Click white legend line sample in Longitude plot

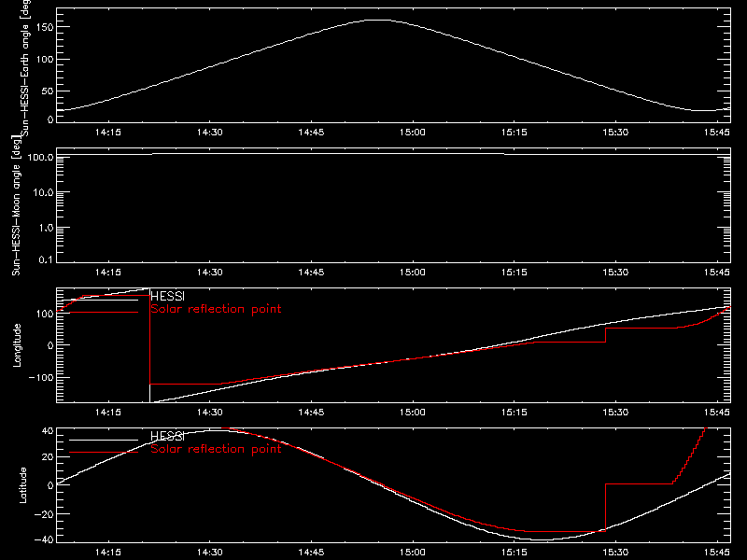104,300
